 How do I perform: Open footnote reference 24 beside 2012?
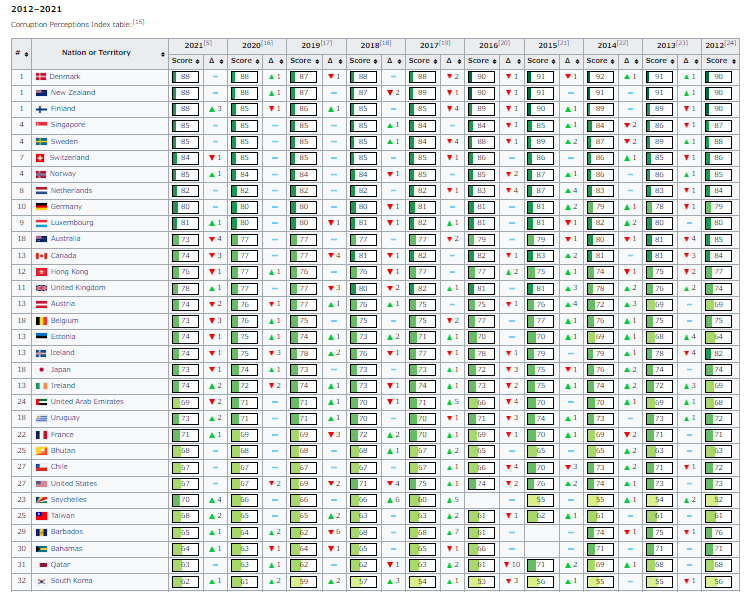click(x=730, y=43)
